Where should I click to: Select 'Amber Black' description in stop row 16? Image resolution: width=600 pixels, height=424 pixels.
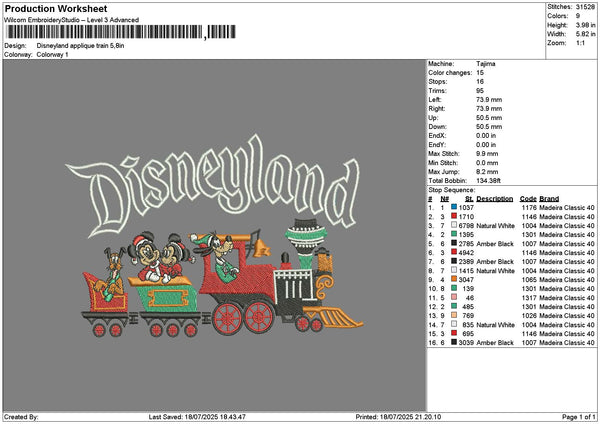click(495, 342)
